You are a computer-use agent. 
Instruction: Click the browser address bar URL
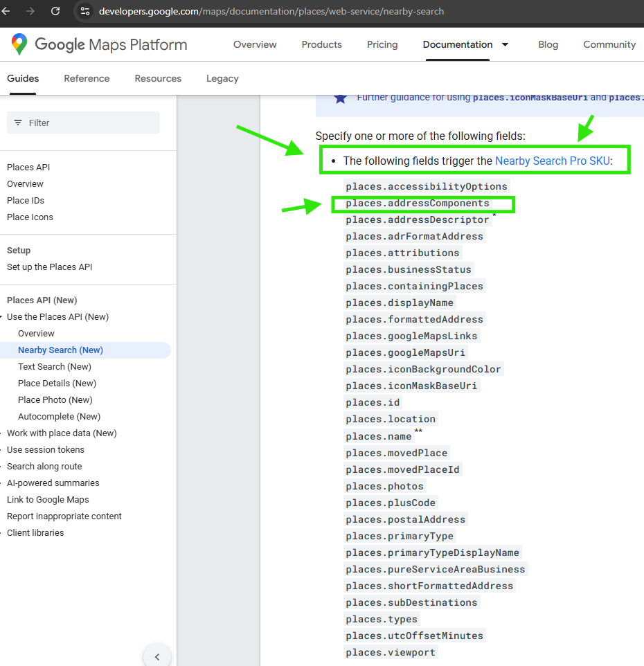click(x=271, y=11)
